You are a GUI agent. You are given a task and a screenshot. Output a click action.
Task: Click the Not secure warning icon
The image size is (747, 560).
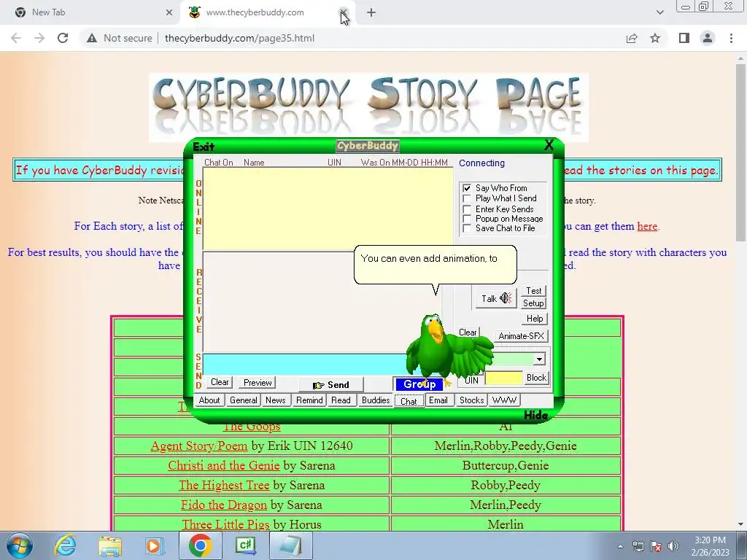pos(92,38)
